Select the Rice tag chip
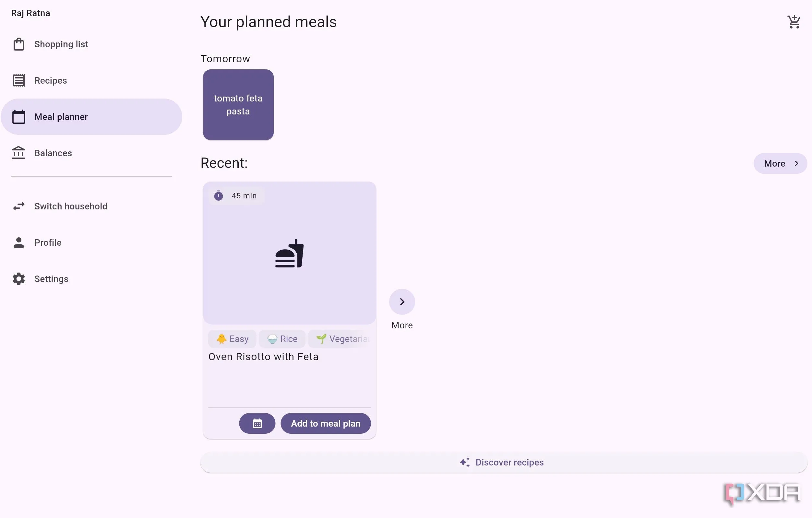 tap(282, 339)
